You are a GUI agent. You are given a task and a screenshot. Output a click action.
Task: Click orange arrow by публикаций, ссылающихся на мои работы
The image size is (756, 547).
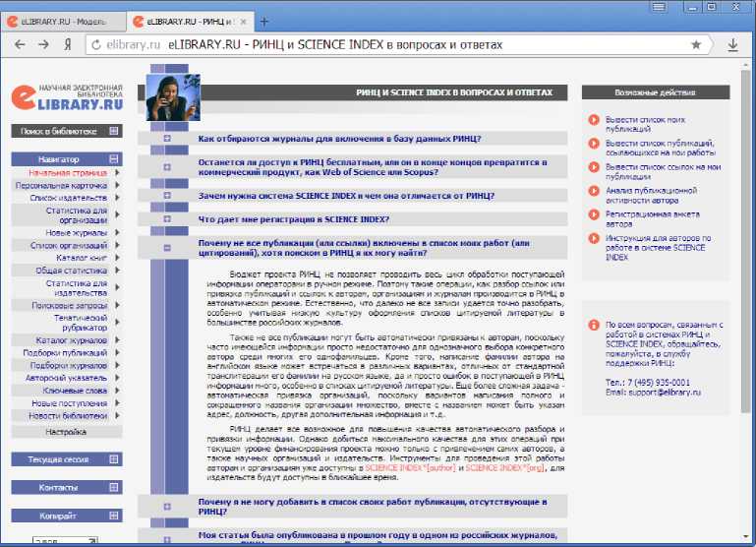(594, 144)
